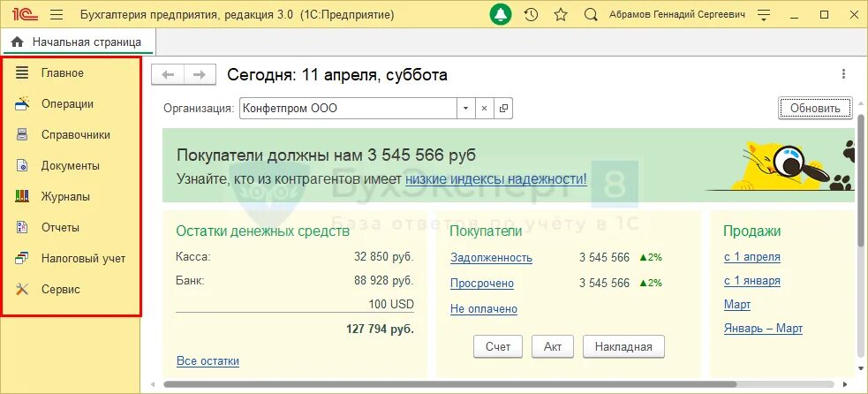Open the Март sales link

(x=737, y=305)
